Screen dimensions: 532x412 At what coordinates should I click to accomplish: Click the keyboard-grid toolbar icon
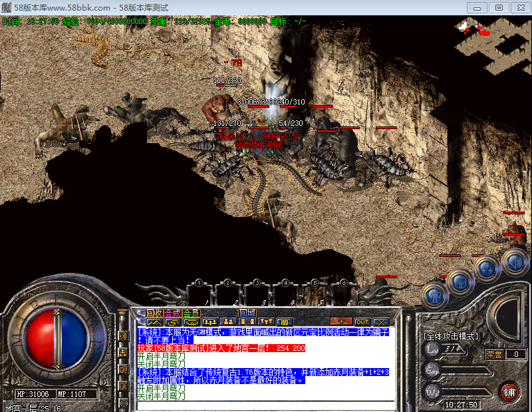tap(285, 321)
